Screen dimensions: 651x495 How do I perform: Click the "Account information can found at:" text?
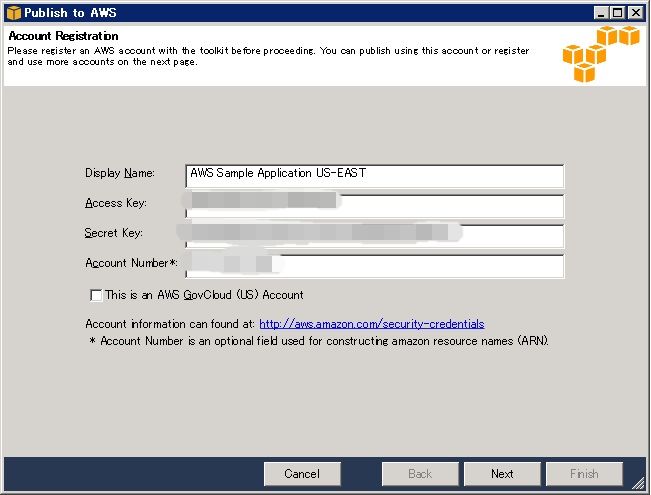click(170, 324)
